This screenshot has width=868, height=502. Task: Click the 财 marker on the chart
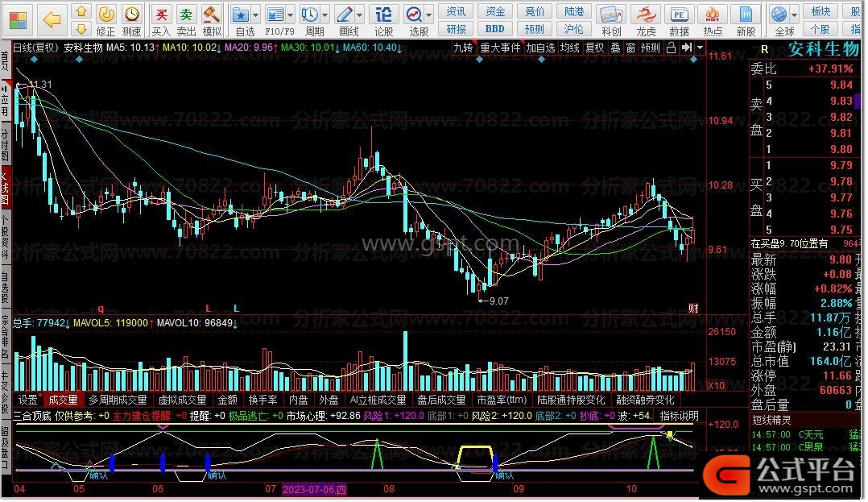tap(693, 308)
